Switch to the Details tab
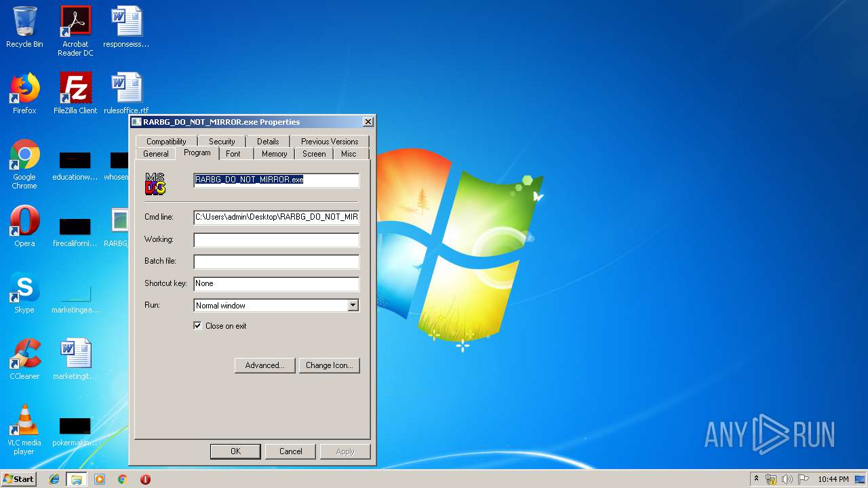 click(x=268, y=141)
